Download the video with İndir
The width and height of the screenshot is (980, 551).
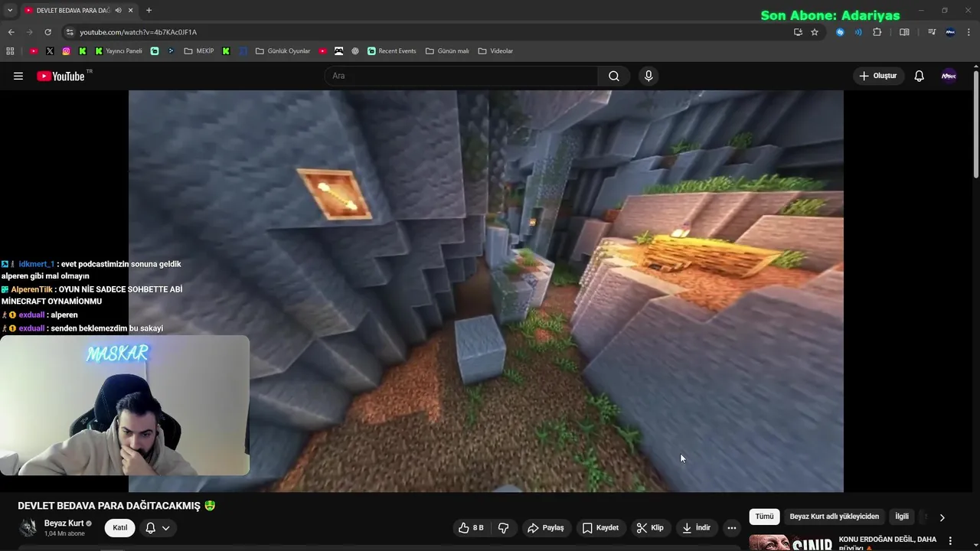(697, 528)
